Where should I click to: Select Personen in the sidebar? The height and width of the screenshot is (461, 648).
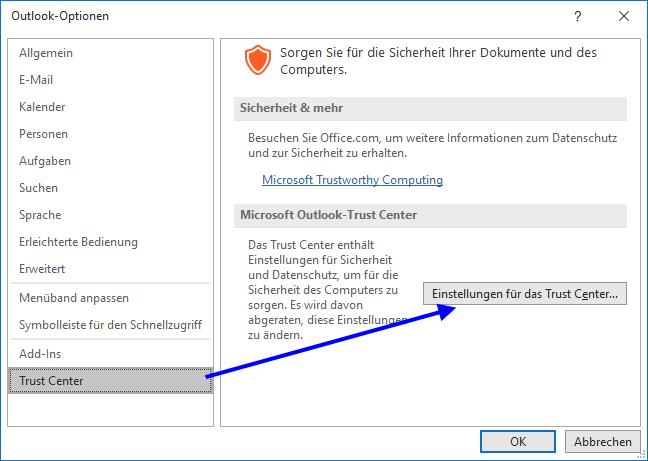(x=43, y=134)
